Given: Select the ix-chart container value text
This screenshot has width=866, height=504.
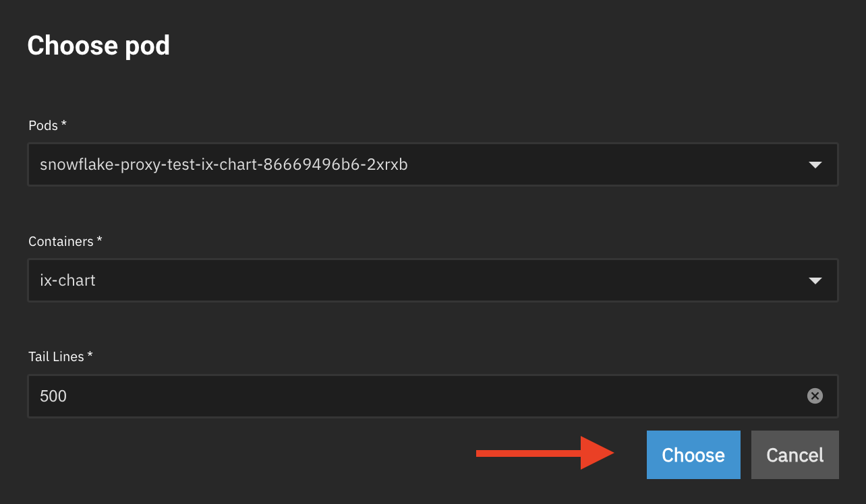Looking at the screenshot, I should (67, 280).
